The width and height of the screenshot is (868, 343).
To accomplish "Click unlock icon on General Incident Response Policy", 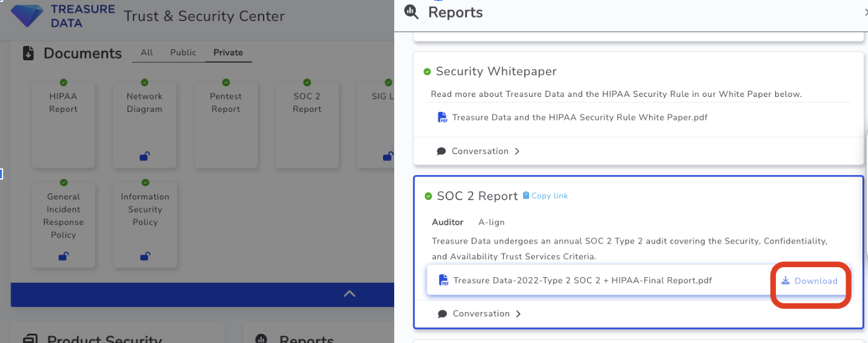I will point(63,256).
